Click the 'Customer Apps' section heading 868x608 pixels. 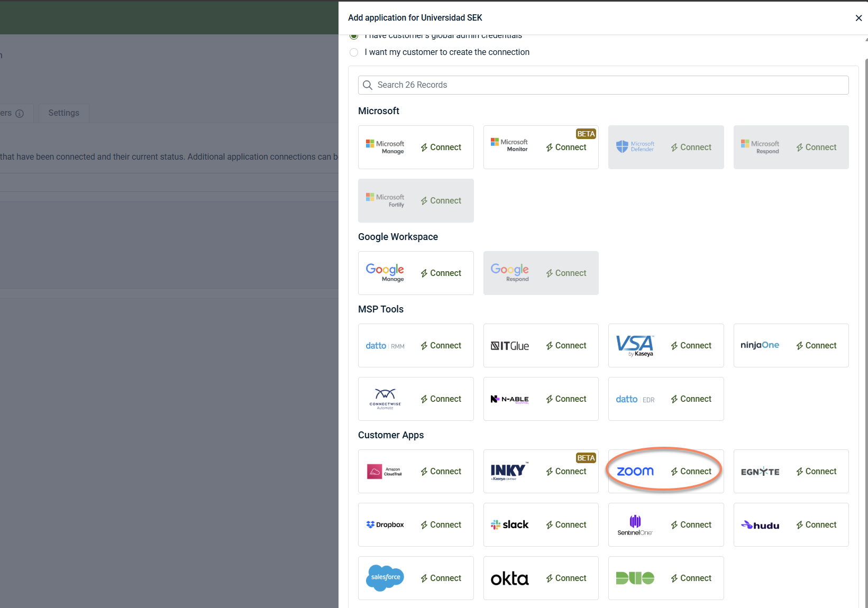tap(391, 435)
